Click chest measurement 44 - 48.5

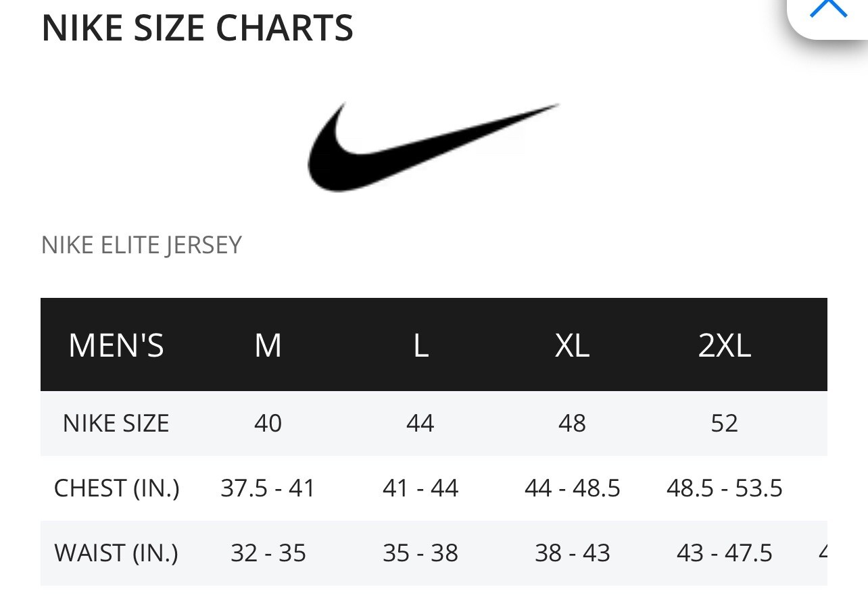(573, 488)
